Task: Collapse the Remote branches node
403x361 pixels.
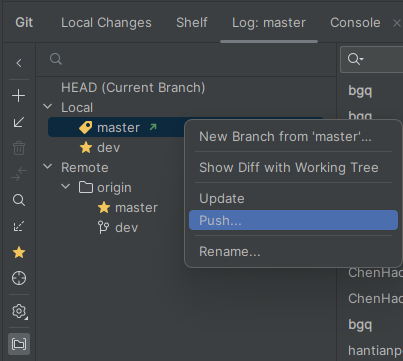Action: (x=48, y=167)
